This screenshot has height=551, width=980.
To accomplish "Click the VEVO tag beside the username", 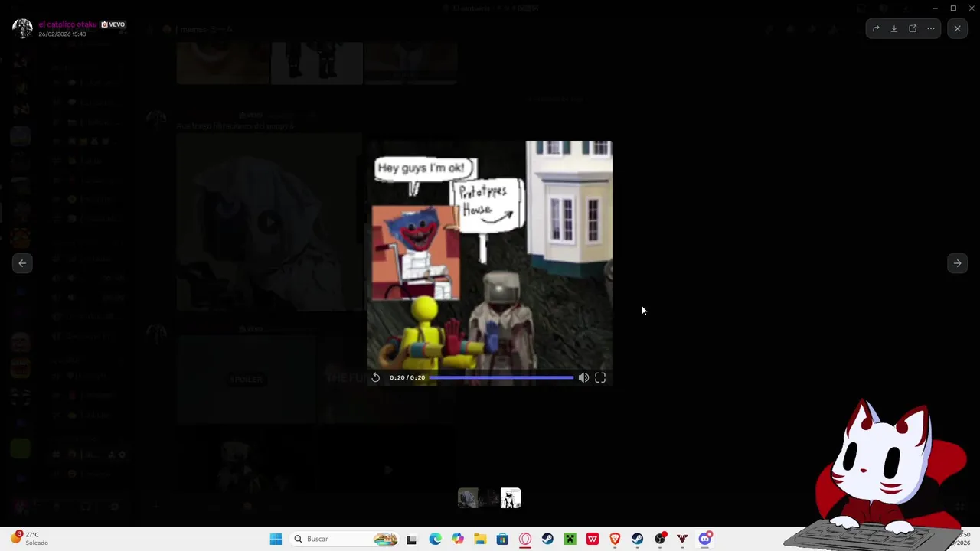I will click(113, 24).
